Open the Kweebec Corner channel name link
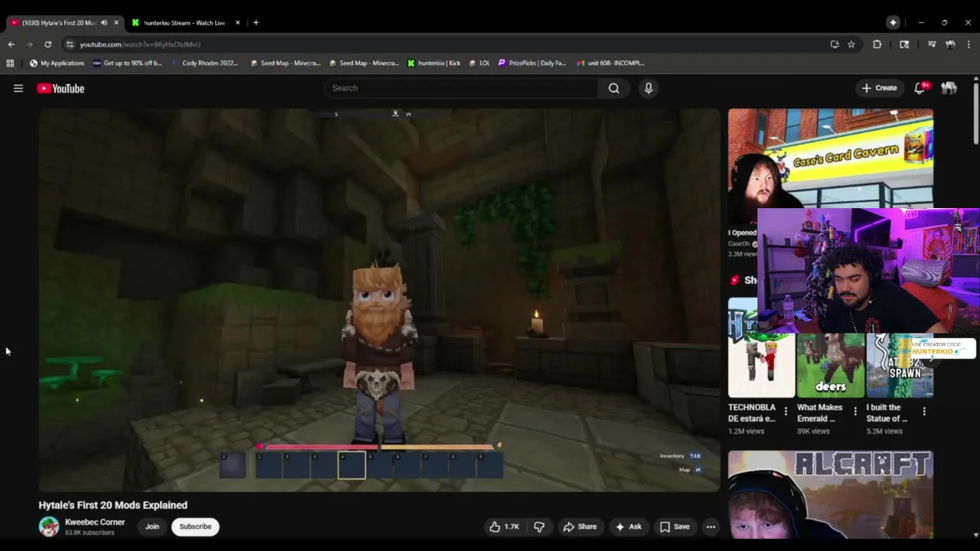Screen dimensions: 980x551 click(x=95, y=522)
